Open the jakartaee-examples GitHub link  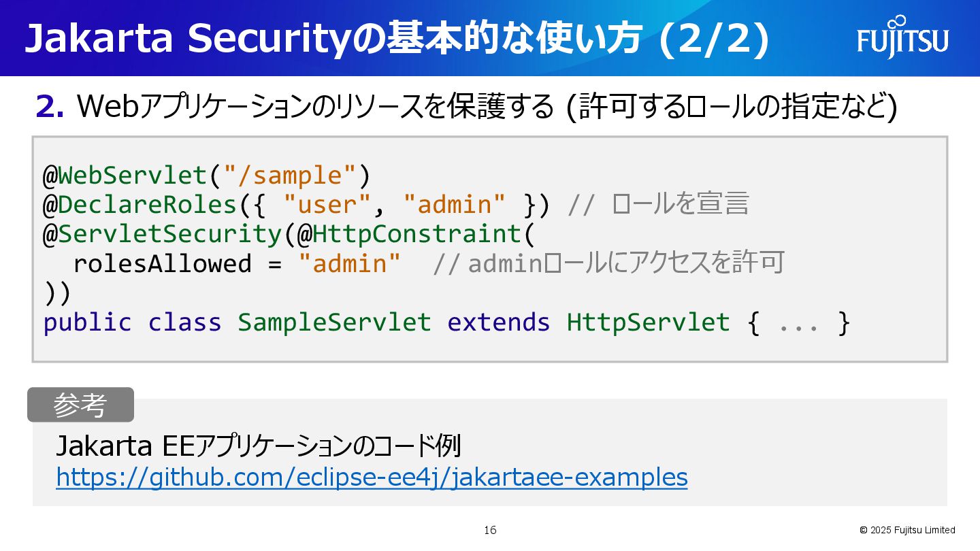point(372,477)
